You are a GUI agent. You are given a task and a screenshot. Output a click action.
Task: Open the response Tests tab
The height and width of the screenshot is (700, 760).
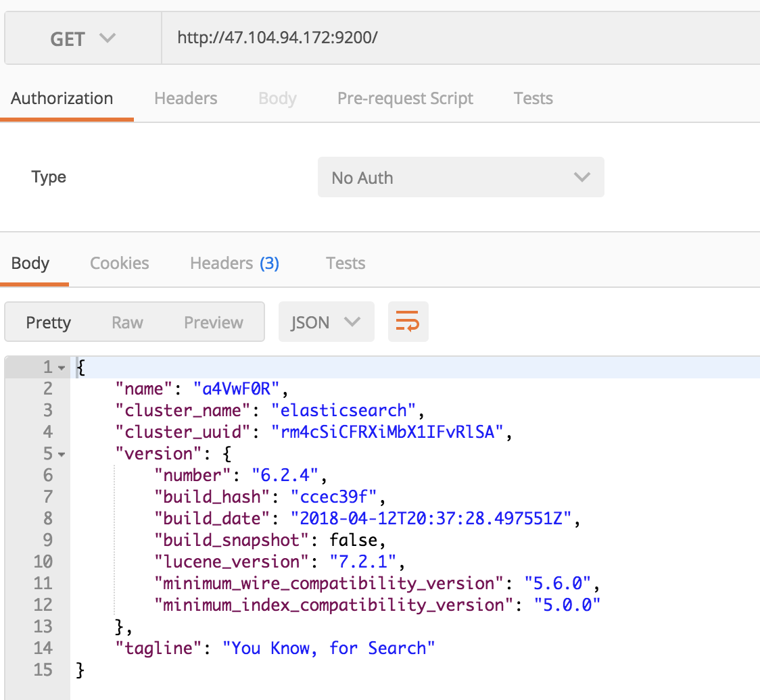pos(345,264)
